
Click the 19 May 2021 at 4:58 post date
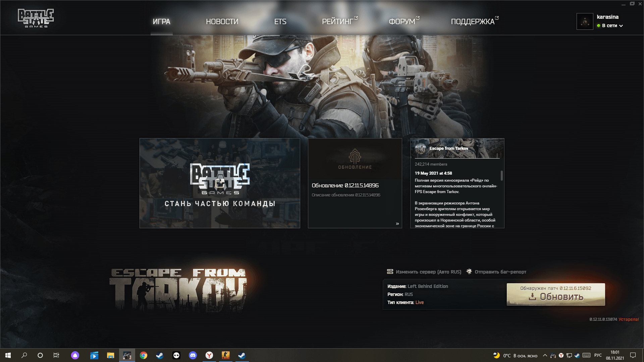click(433, 173)
